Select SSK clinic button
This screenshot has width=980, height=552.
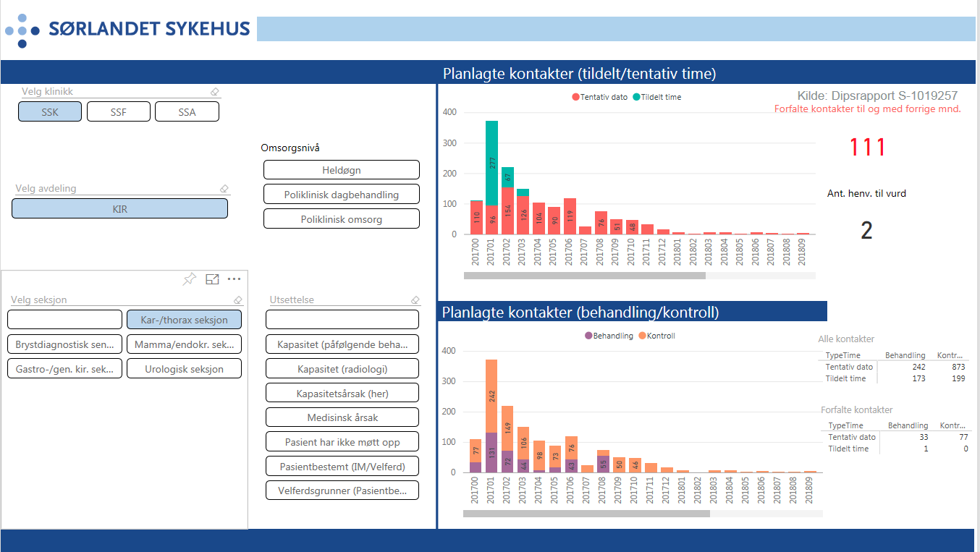point(50,111)
